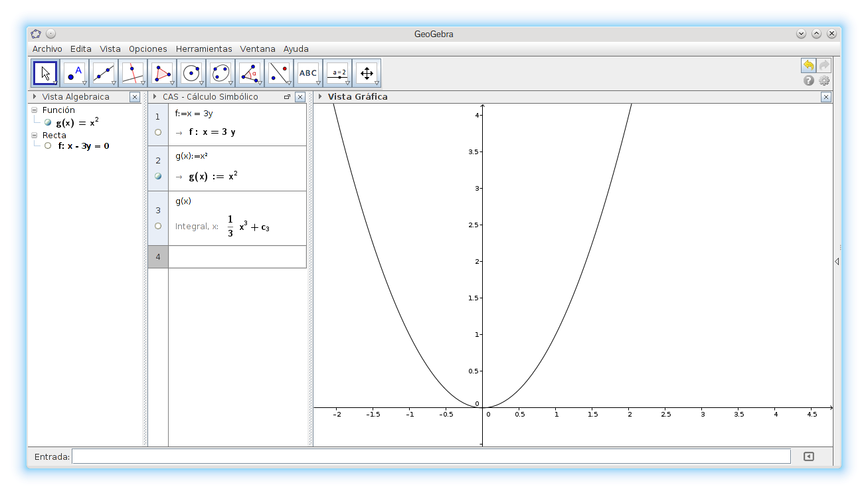Toggle visibility of line f: x - 3y = 0
Screen dimensions: 868x495
click(x=48, y=146)
